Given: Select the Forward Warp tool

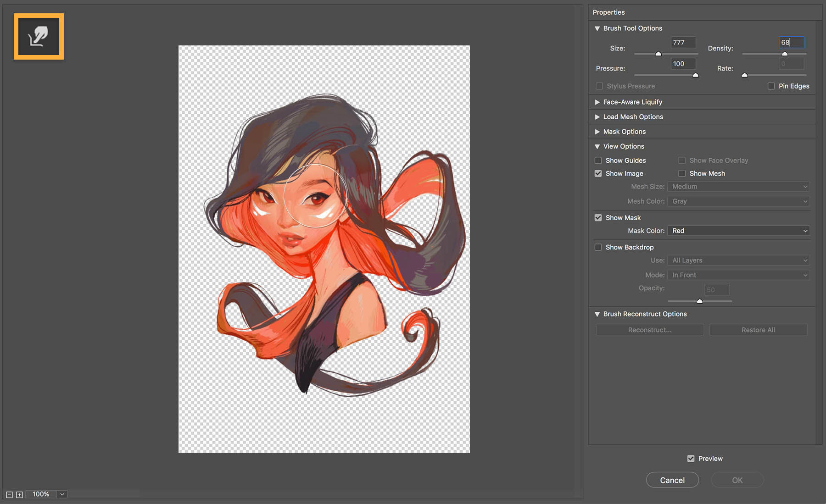Looking at the screenshot, I should click(x=39, y=36).
